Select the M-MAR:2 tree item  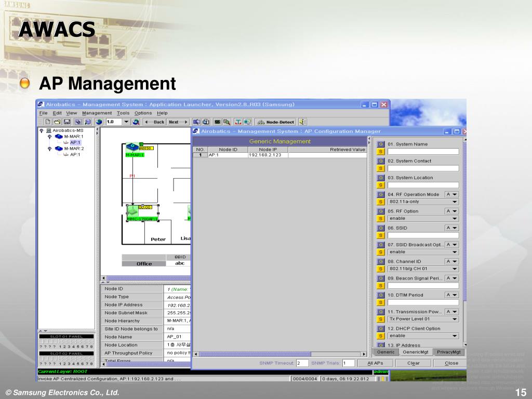[74, 149]
